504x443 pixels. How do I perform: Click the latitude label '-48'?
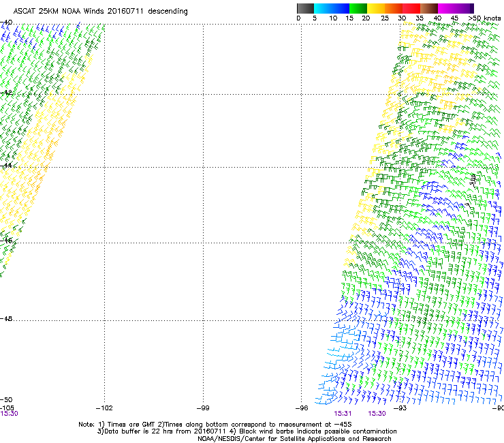6,318
